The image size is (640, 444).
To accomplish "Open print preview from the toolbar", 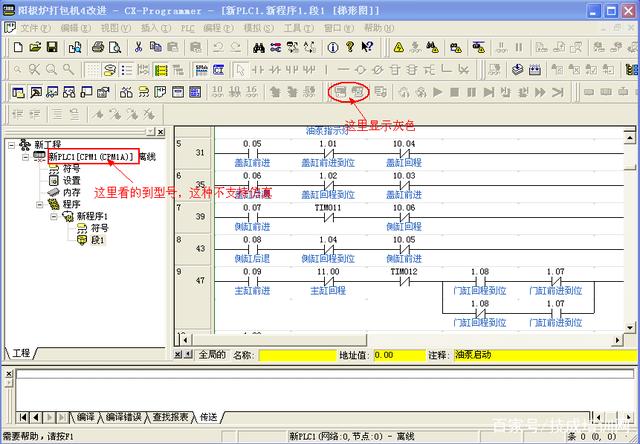I will pos(115,47).
